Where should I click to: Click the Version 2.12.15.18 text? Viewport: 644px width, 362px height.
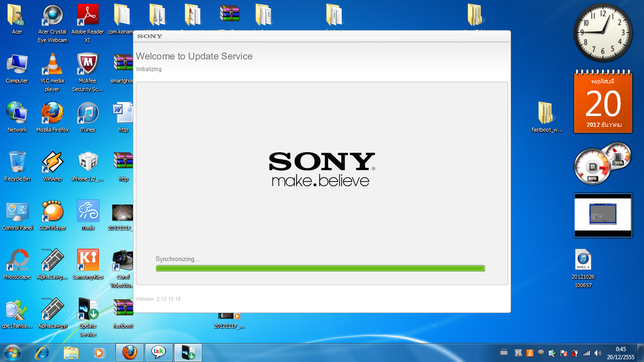click(158, 299)
